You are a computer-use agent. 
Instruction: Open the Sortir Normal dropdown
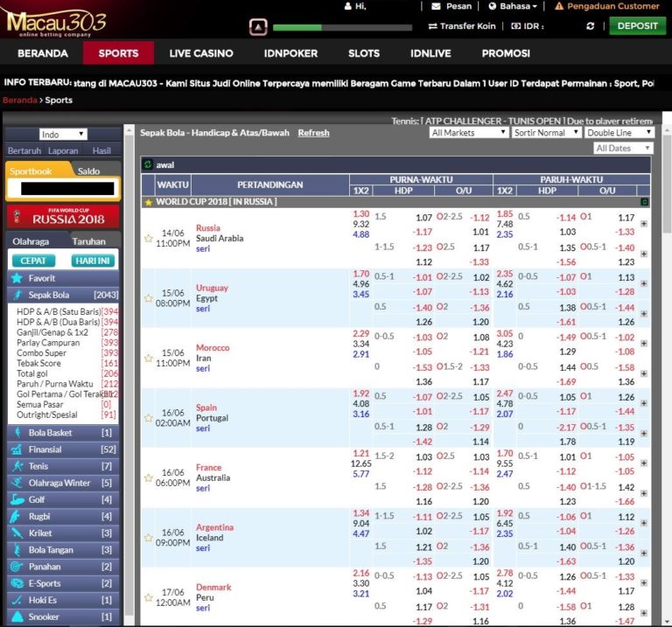546,133
